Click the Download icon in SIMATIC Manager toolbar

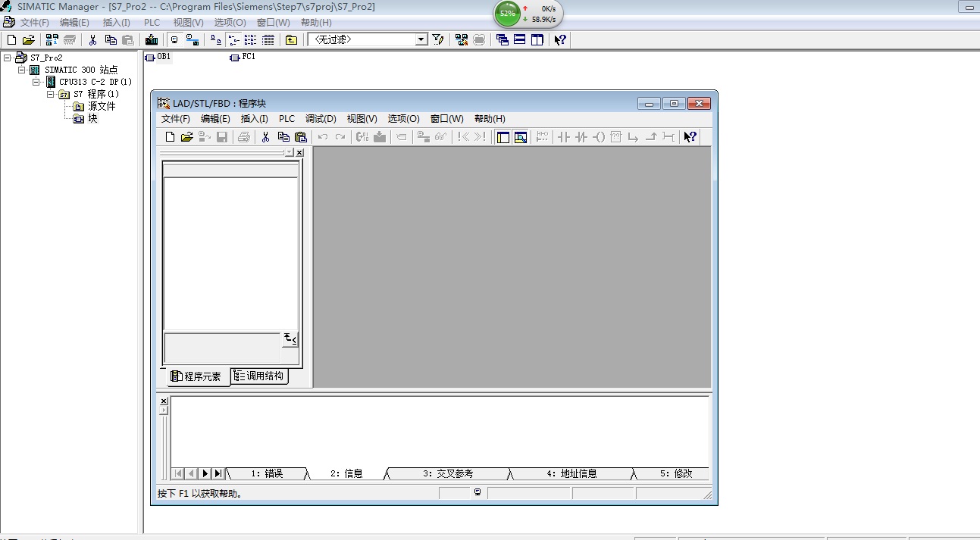[x=152, y=39]
